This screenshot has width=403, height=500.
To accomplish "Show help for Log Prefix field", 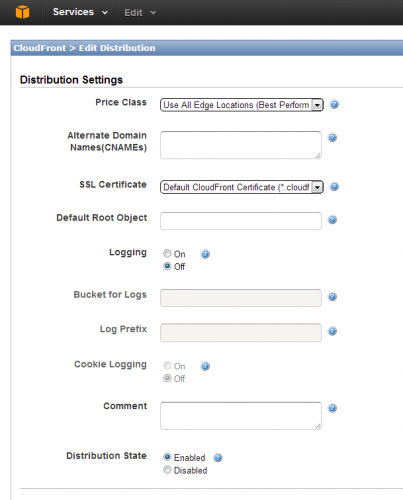I will [332, 331].
